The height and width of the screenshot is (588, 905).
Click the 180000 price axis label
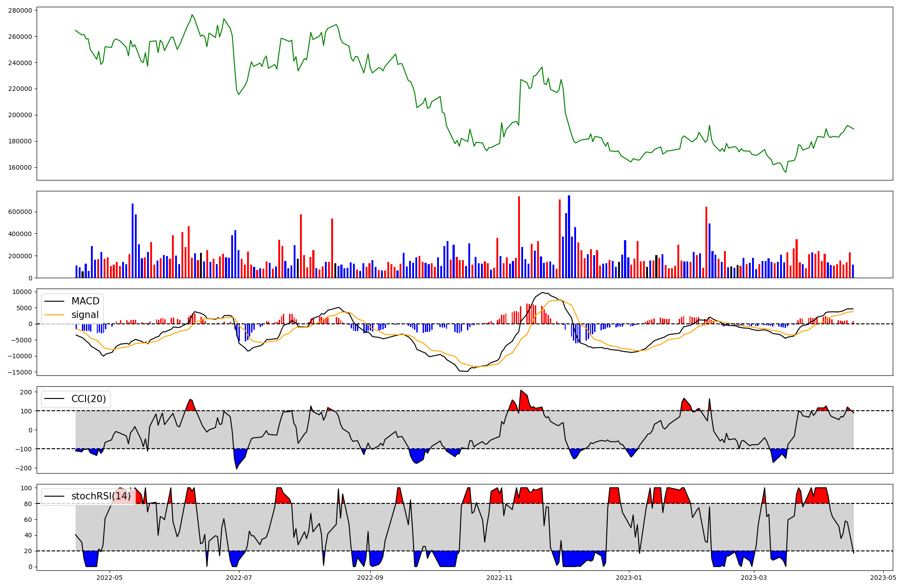[x=20, y=142]
